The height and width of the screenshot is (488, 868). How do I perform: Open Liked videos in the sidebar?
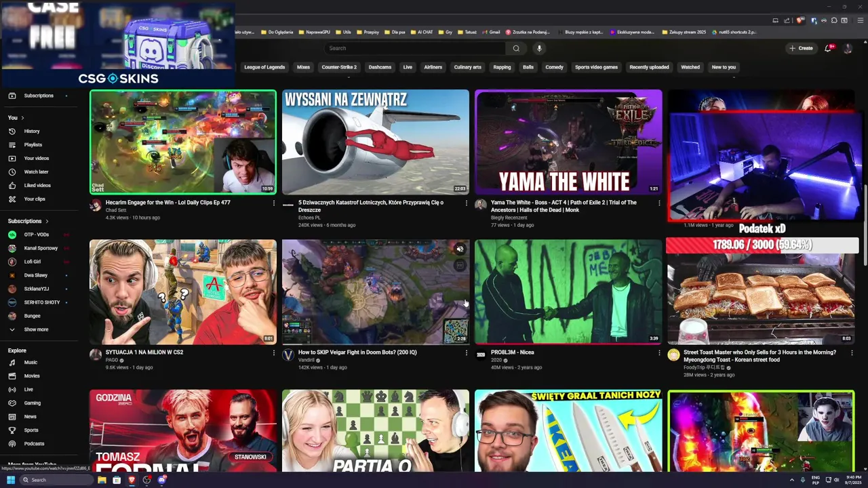pyautogui.click(x=37, y=186)
